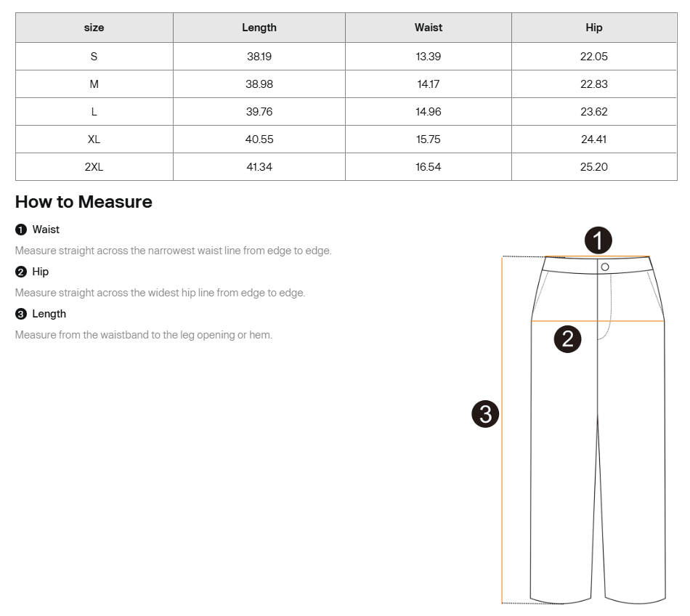Viewport: 690px width, 616px height.
Task: Click the L hip value 23.62
Action: pyautogui.click(x=594, y=112)
